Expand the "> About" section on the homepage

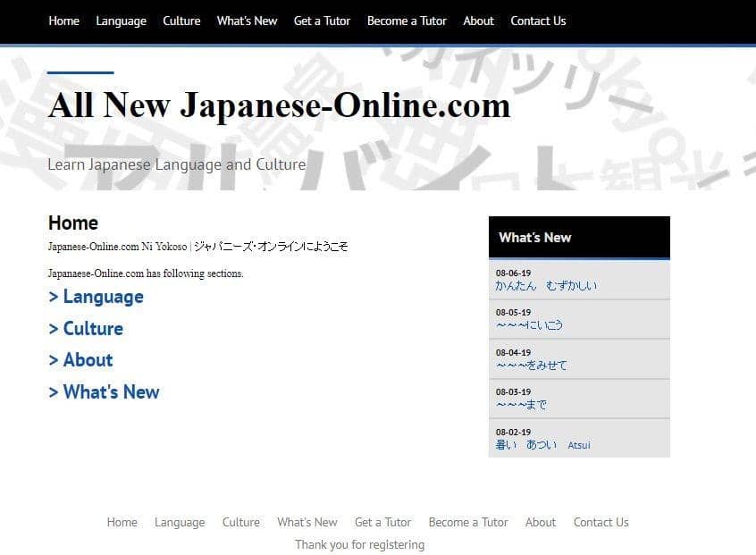[80, 360]
